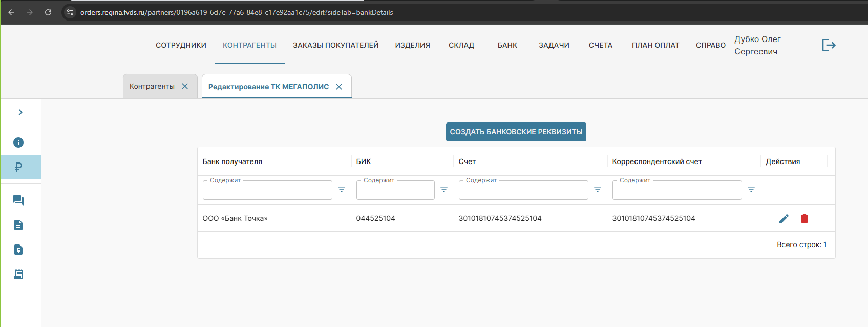Click the logout icon next to user name
The image size is (868, 327).
tap(829, 45)
